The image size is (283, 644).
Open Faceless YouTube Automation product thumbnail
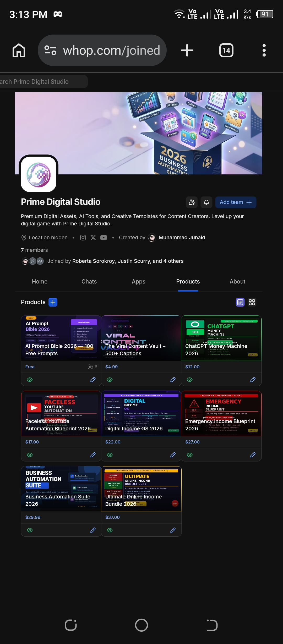pyautogui.click(x=61, y=414)
